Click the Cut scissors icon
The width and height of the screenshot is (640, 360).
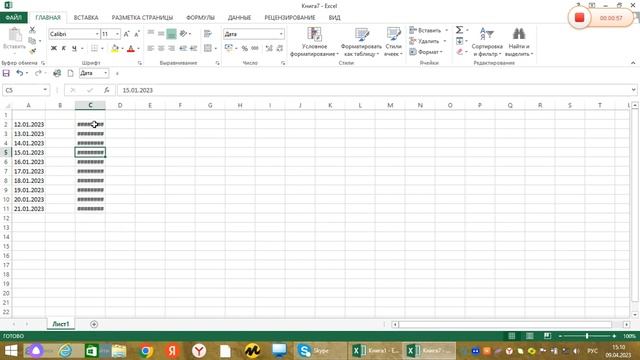click(x=32, y=30)
